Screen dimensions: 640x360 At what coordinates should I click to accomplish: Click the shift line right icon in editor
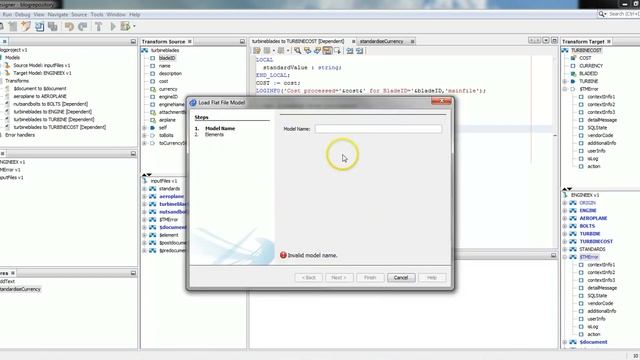(x=360, y=51)
